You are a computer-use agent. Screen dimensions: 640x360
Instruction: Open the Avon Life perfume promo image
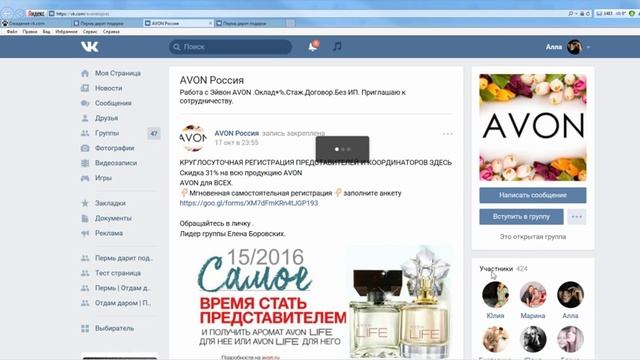tap(316, 302)
